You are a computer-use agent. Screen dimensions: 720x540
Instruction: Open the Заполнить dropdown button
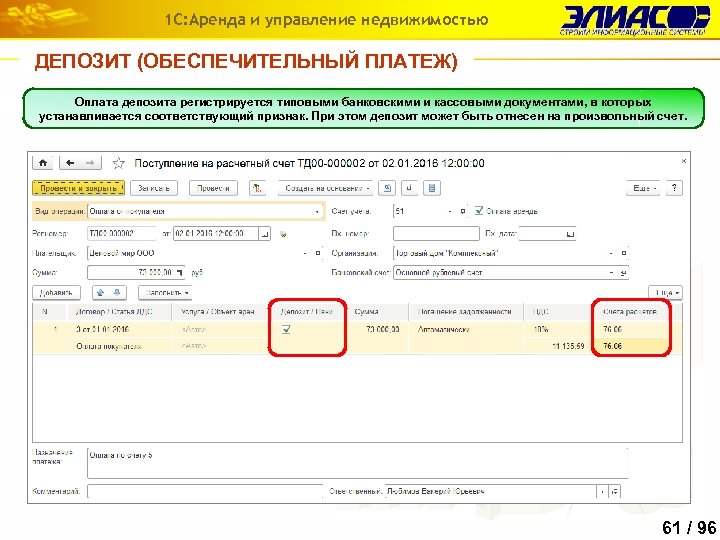(165, 292)
